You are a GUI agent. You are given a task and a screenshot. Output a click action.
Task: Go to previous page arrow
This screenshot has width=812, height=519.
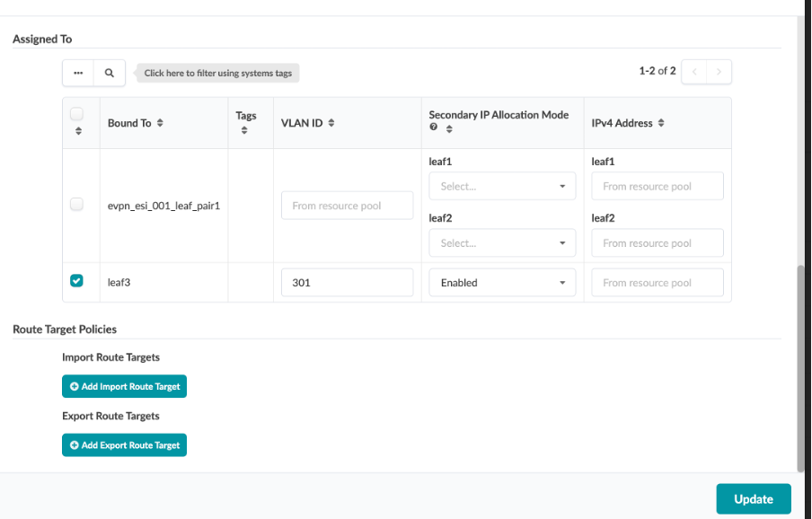tap(694, 72)
